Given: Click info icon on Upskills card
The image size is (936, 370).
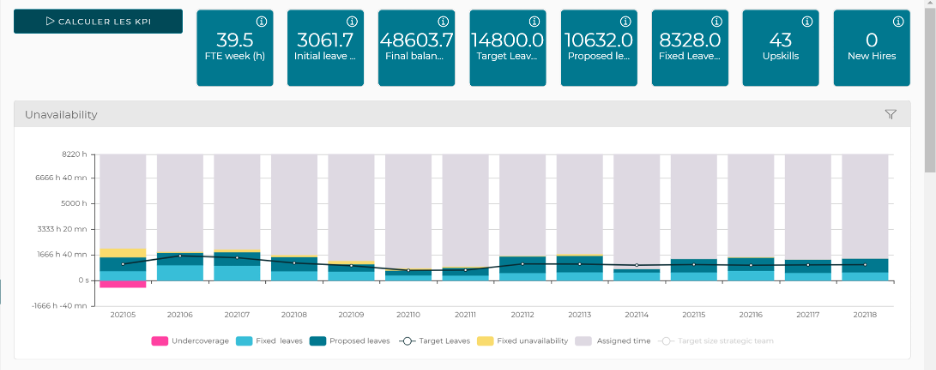Looking at the screenshot, I should coord(807,21).
